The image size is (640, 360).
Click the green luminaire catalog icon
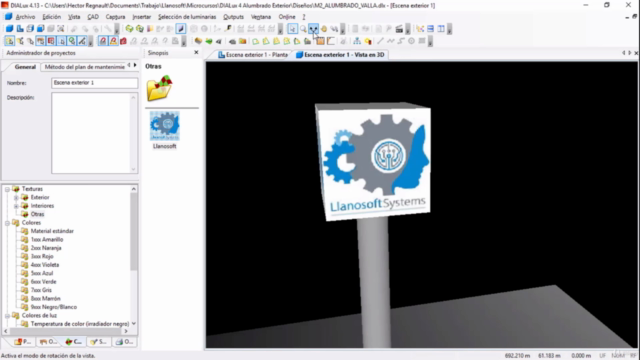[x=129, y=29]
